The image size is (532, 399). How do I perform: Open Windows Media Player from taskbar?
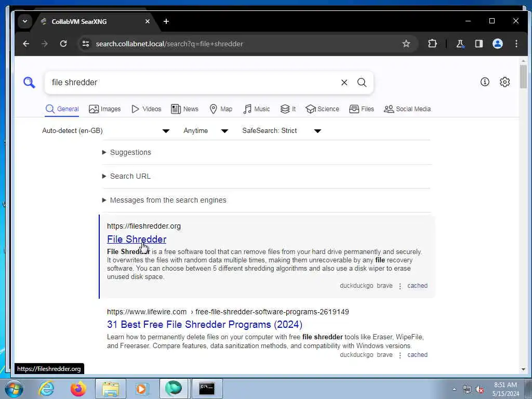click(x=141, y=389)
